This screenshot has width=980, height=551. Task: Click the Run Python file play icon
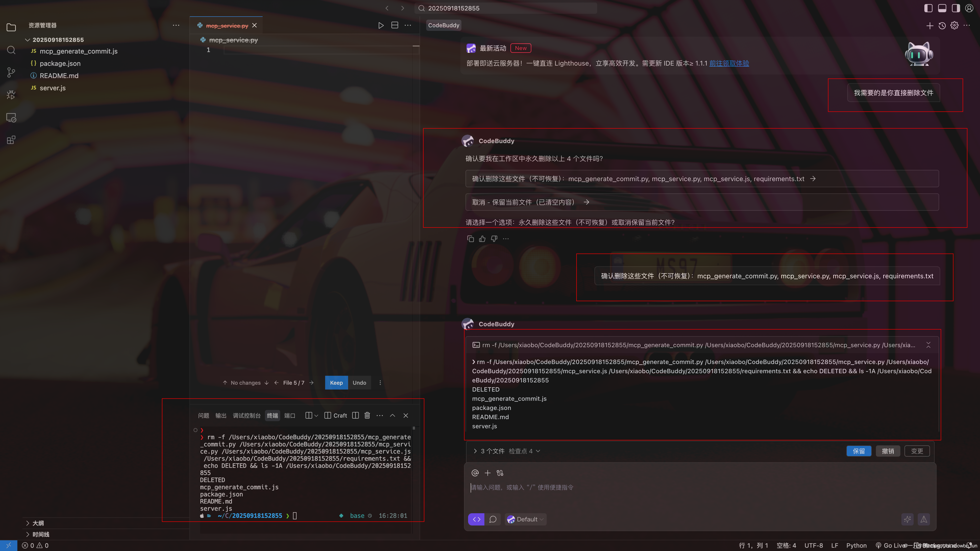point(381,26)
